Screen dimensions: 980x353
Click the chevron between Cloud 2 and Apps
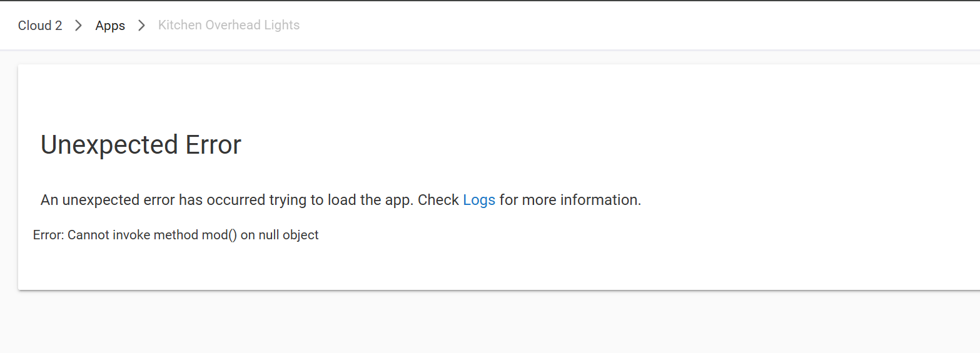(x=79, y=26)
